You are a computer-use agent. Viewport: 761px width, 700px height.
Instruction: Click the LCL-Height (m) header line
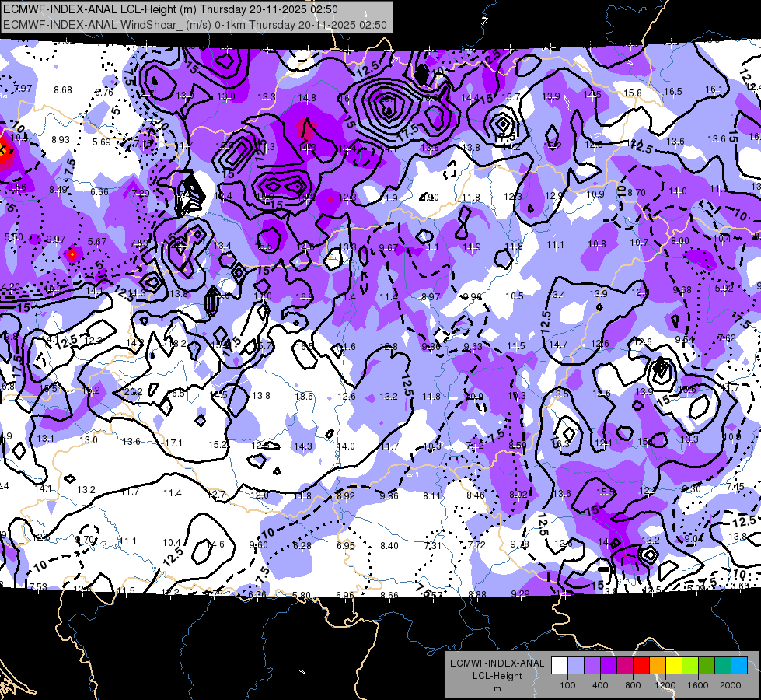pyautogui.click(x=170, y=9)
